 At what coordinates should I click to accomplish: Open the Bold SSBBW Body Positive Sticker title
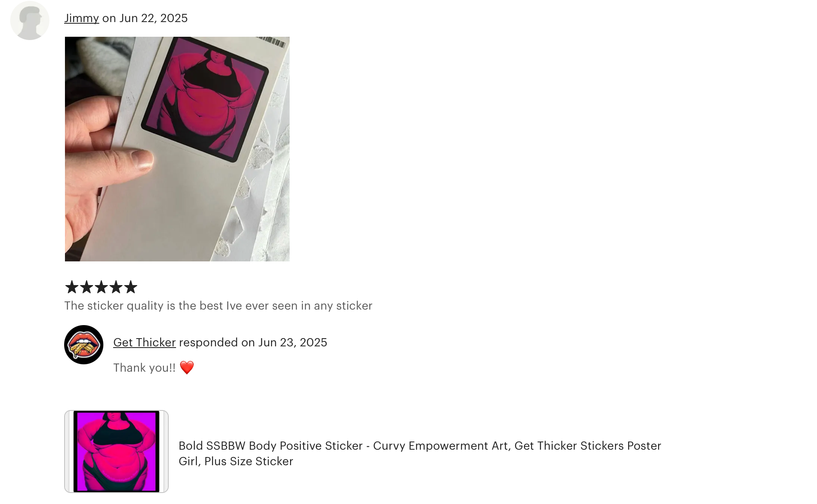(420, 453)
